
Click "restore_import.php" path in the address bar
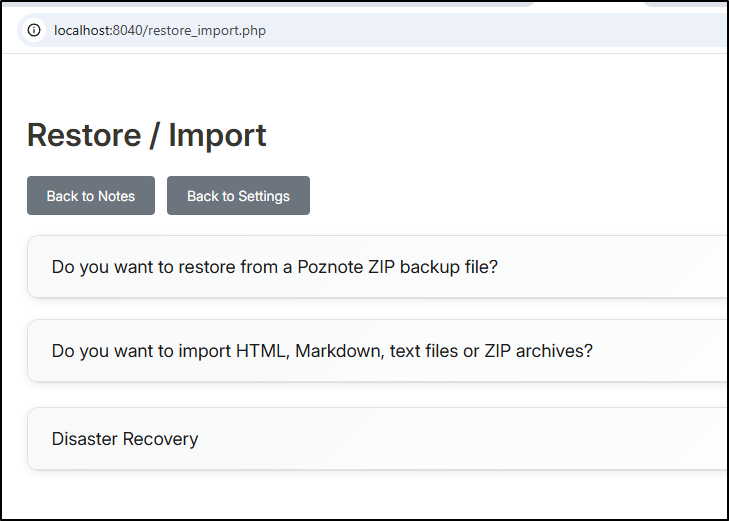(x=207, y=30)
